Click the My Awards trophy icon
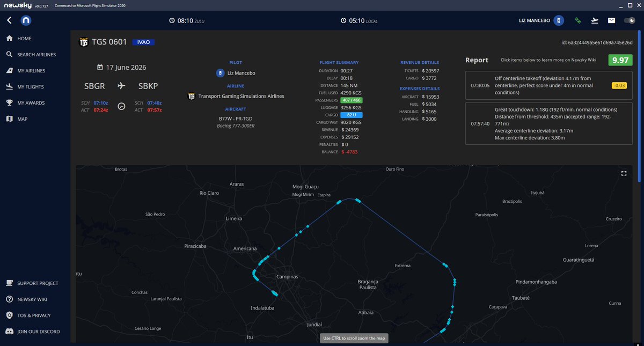This screenshot has width=644, height=346. (9, 103)
